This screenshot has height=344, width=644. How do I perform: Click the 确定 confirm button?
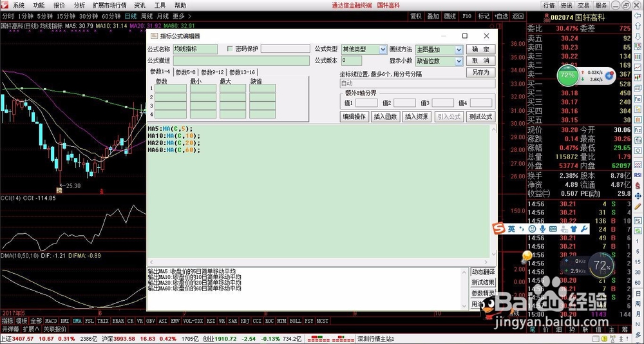click(x=480, y=50)
